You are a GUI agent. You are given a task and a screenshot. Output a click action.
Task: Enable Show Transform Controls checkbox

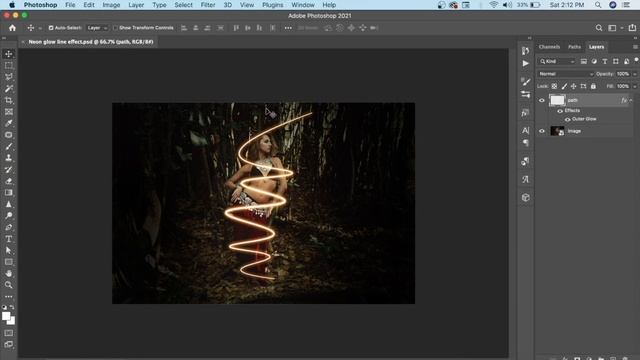(115, 28)
